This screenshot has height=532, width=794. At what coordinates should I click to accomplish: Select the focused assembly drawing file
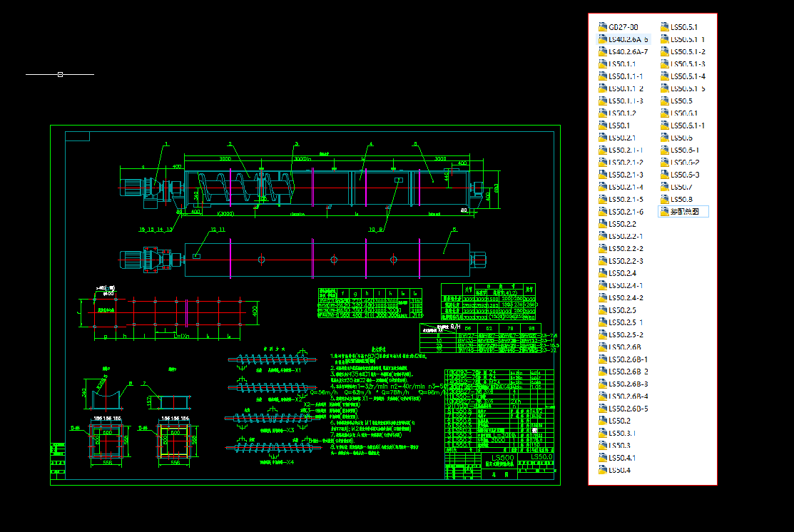click(684, 212)
